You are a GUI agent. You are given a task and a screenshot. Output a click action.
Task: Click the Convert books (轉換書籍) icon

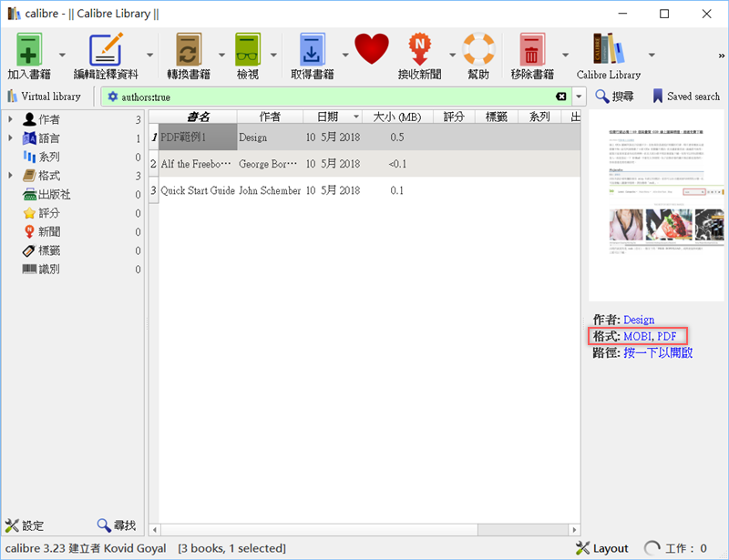[189, 50]
